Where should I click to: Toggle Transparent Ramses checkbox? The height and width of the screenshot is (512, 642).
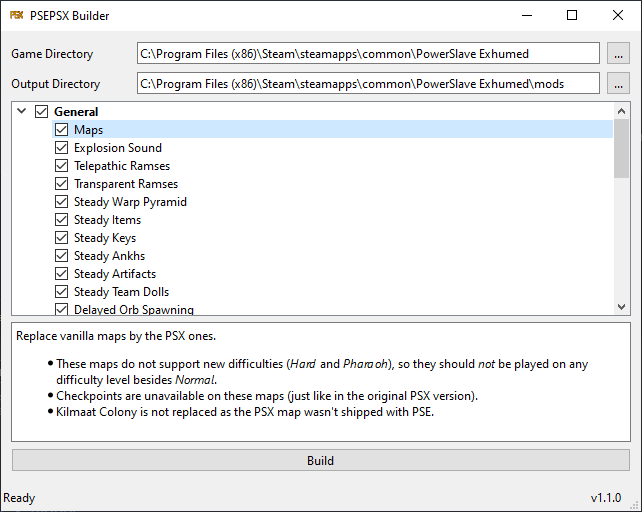click(x=62, y=184)
